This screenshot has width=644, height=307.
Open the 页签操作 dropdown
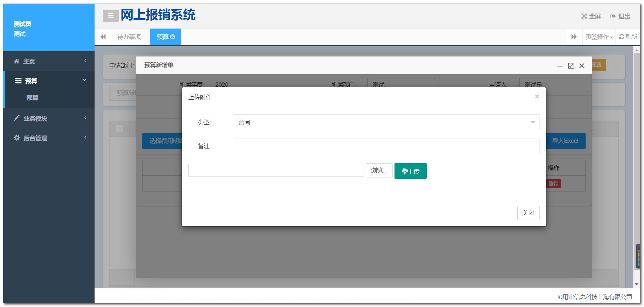pos(599,37)
